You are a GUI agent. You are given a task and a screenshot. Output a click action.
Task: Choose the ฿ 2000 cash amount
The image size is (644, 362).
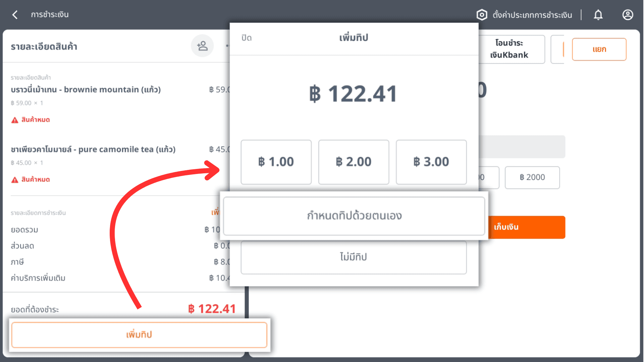(x=532, y=177)
